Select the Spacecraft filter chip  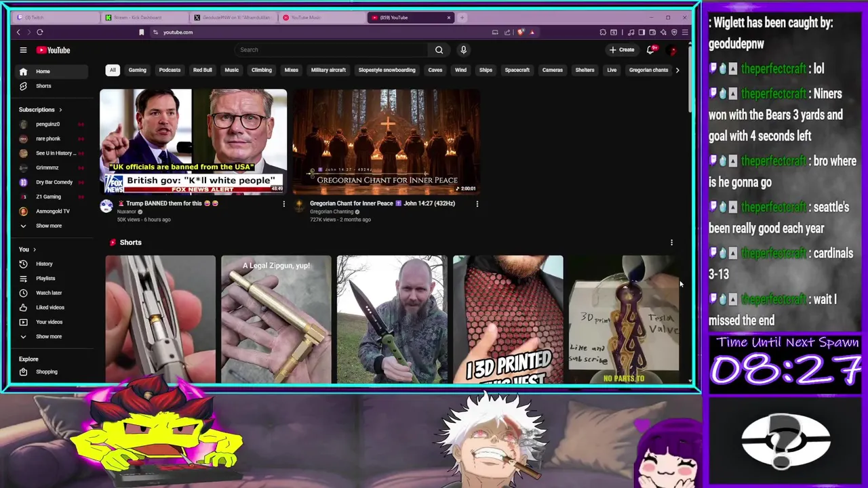[517, 70]
